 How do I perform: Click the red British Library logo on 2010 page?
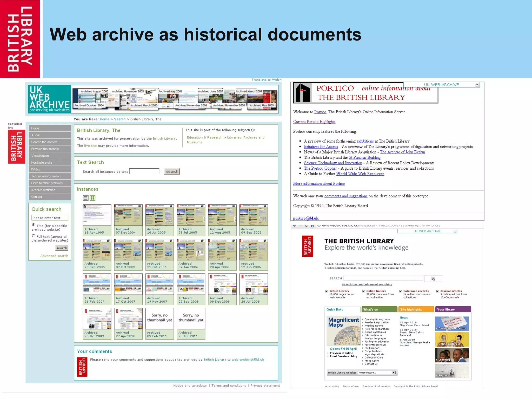(308, 246)
